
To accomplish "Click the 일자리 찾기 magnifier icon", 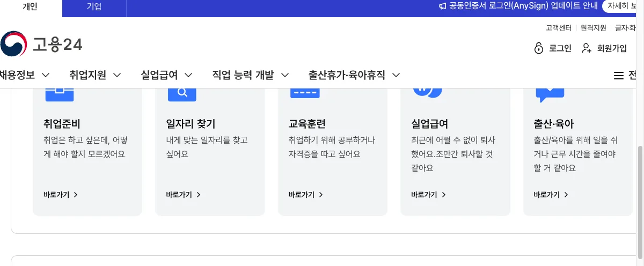I will [x=182, y=94].
